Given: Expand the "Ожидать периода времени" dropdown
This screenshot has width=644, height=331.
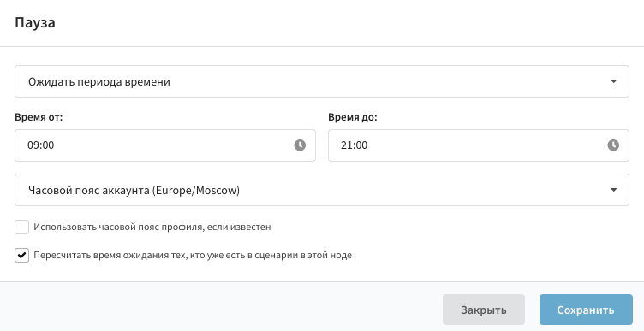Looking at the screenshot, I should pos(322,81).
